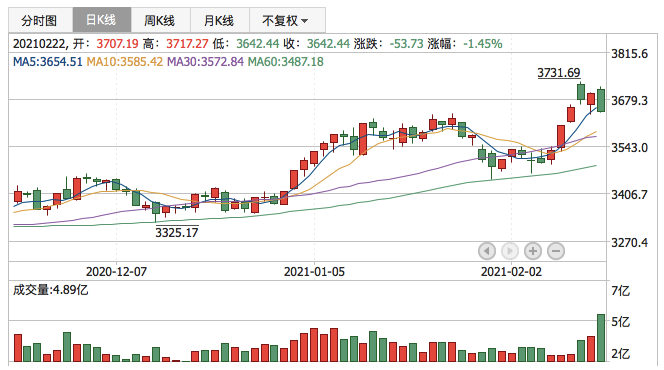The height and width of the screenshot is (370, 664).
Task: Click the date 20210222 in header
Action: tap(39, 44)
